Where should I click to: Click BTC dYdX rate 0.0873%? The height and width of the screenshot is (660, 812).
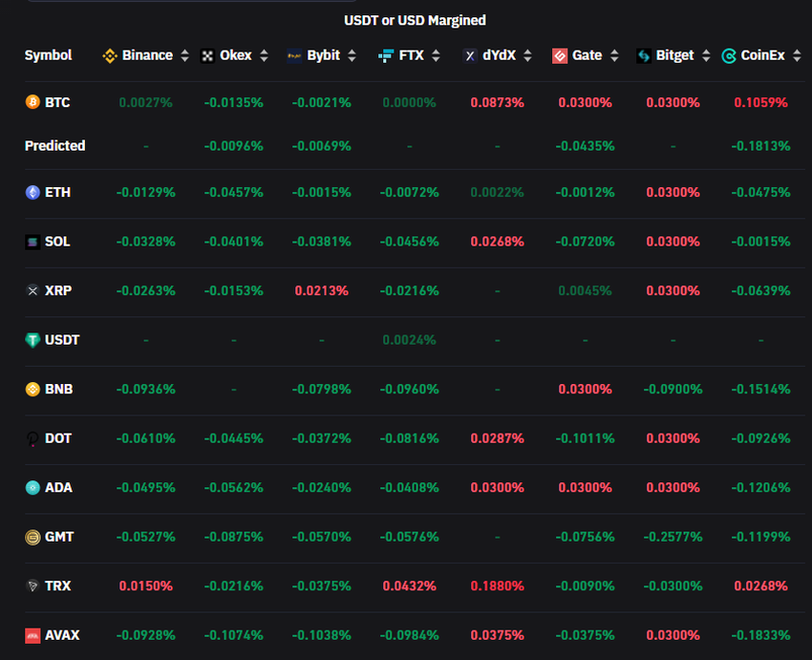coord(497,102)
